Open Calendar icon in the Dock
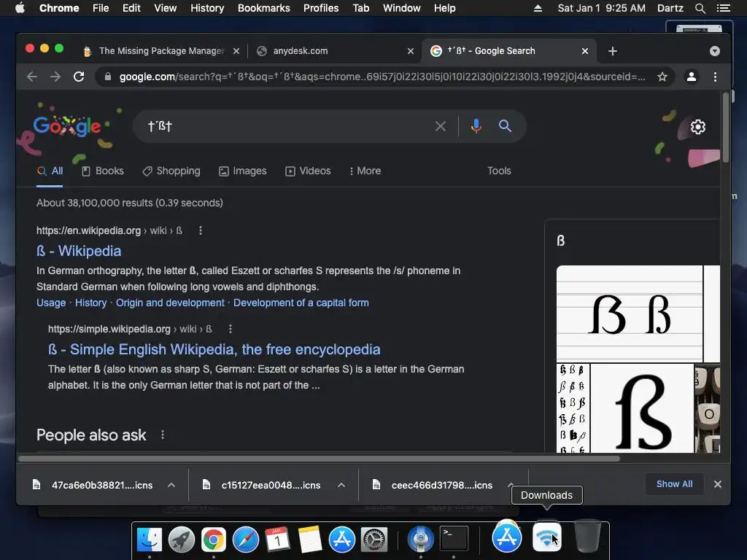 pos(277,540)
